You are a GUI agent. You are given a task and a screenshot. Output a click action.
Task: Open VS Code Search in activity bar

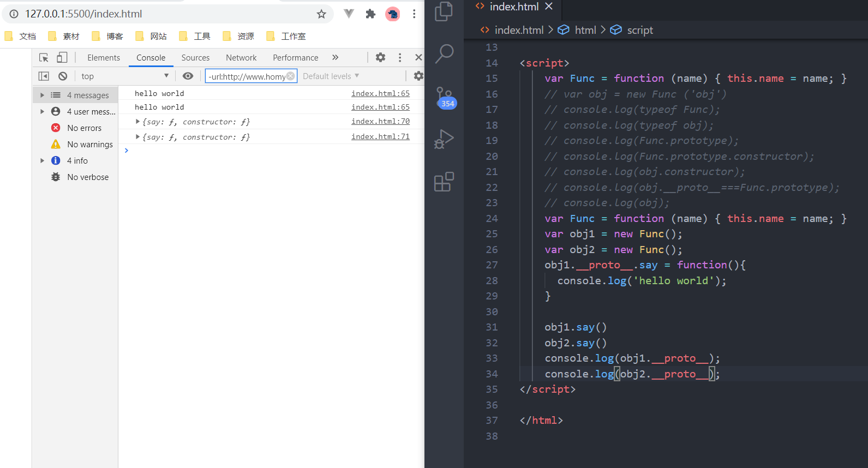click(444, 53)
